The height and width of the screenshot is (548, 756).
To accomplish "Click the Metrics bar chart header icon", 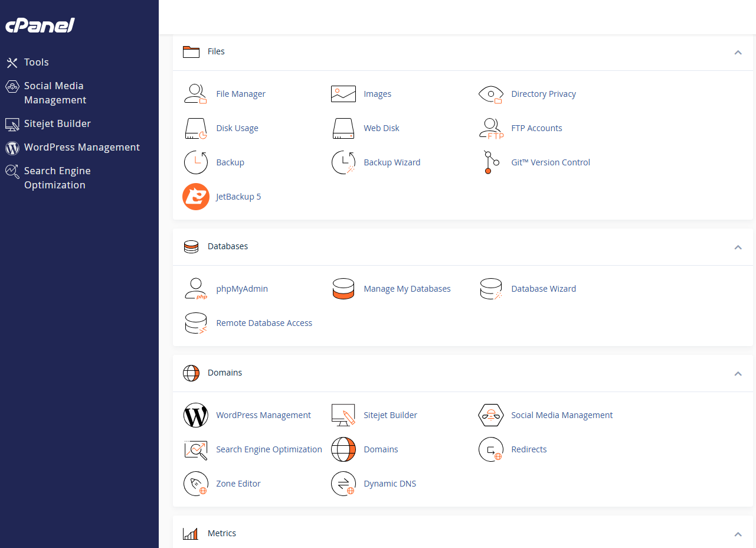I will [191, 534].
